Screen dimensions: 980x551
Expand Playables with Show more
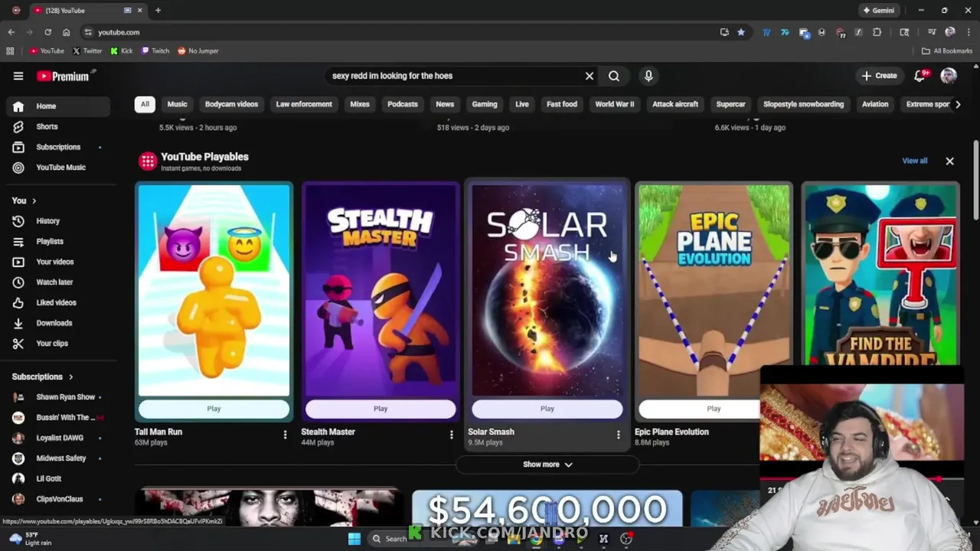547,465
